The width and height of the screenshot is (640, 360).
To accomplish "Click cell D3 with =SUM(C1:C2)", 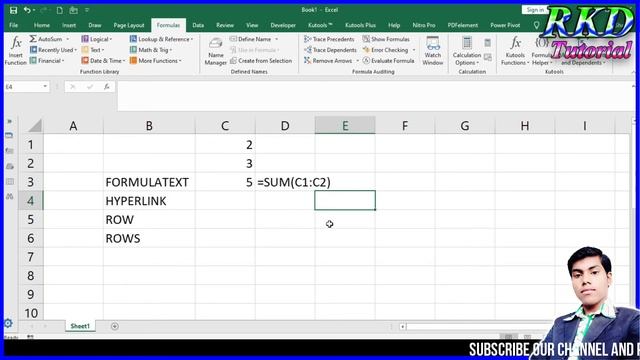I will click(285, 182).
